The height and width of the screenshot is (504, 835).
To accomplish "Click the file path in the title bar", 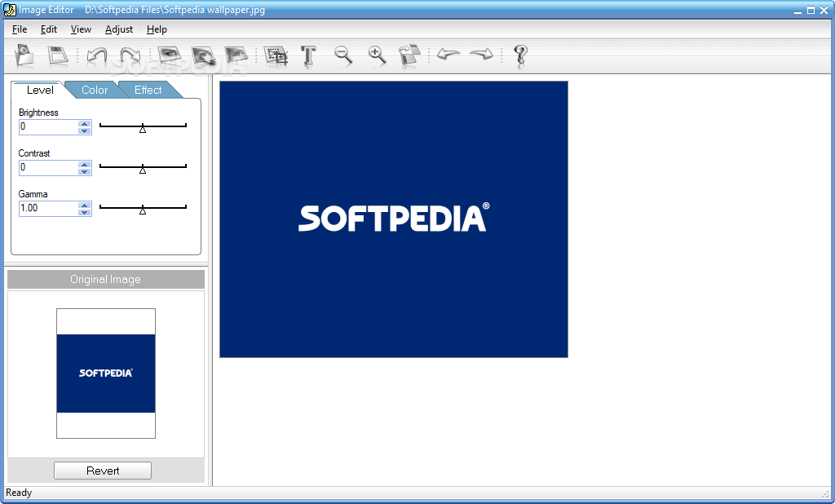I will (x=175, y=10).
